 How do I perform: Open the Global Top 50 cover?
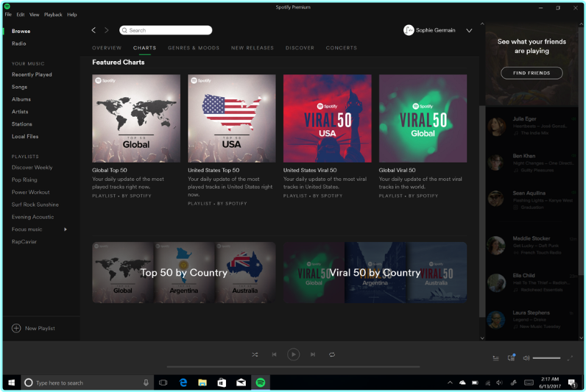pos(136,118)
